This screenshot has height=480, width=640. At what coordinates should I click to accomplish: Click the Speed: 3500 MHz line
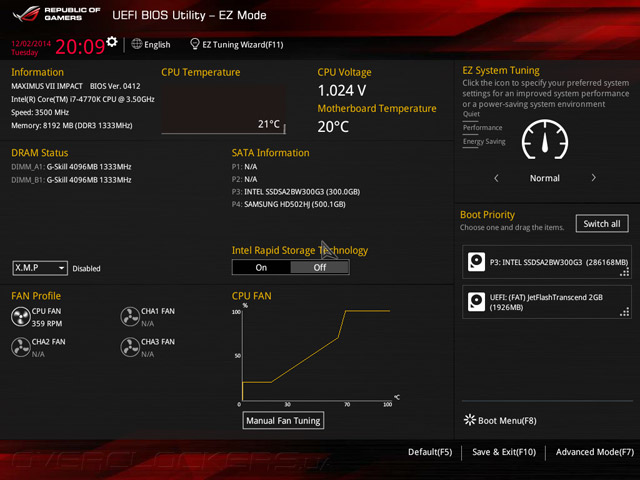coord(40,112)
